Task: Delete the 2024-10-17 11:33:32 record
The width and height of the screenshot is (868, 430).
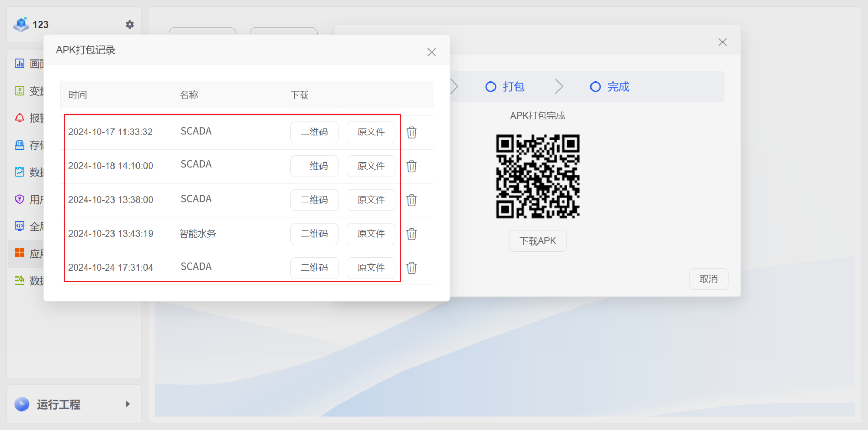Action: coord(411,132)
